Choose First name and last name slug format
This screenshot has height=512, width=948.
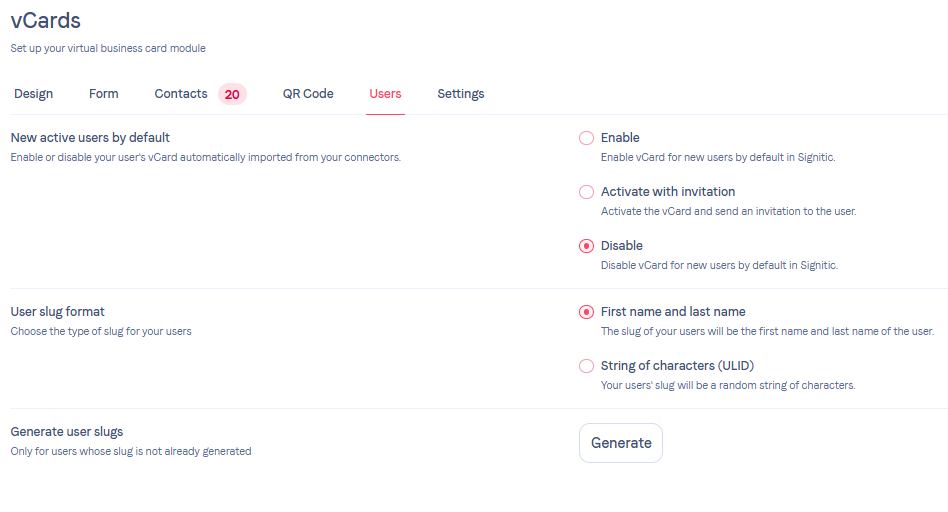[587, 312]
